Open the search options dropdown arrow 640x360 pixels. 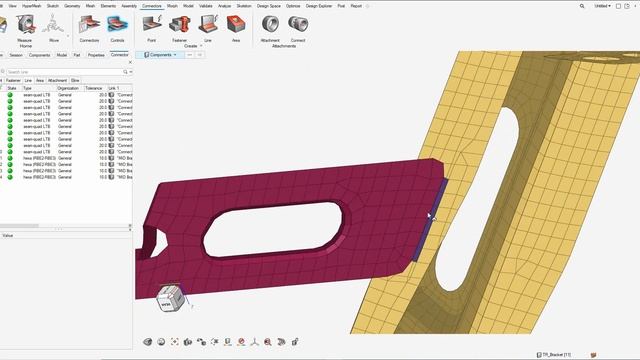[x=131, y=72]
